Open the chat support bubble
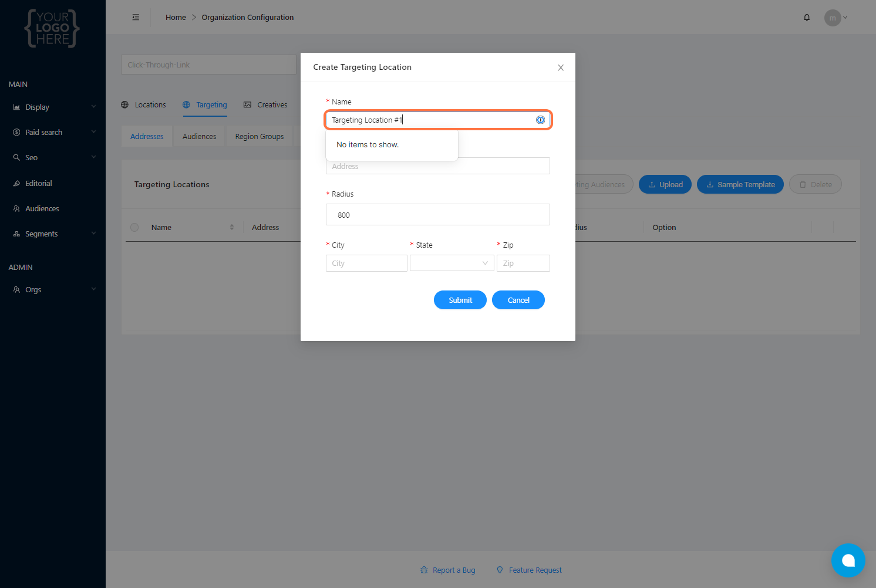 coord(848,560)
